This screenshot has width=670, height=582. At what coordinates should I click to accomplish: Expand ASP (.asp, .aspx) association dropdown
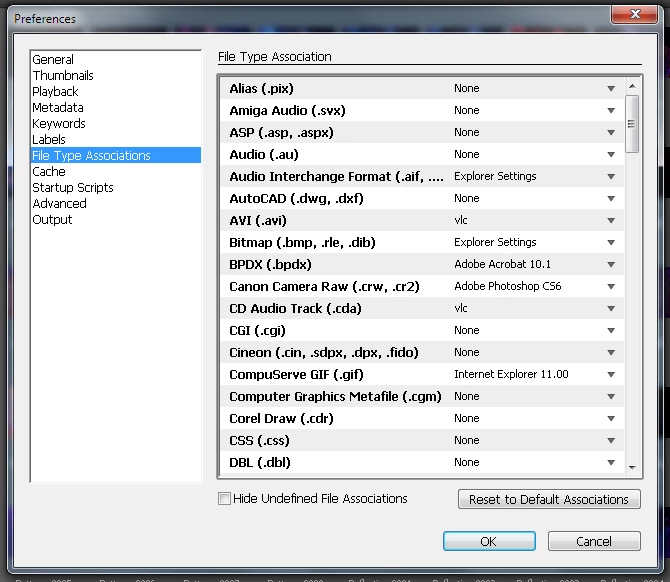click(x=611, y=132)
